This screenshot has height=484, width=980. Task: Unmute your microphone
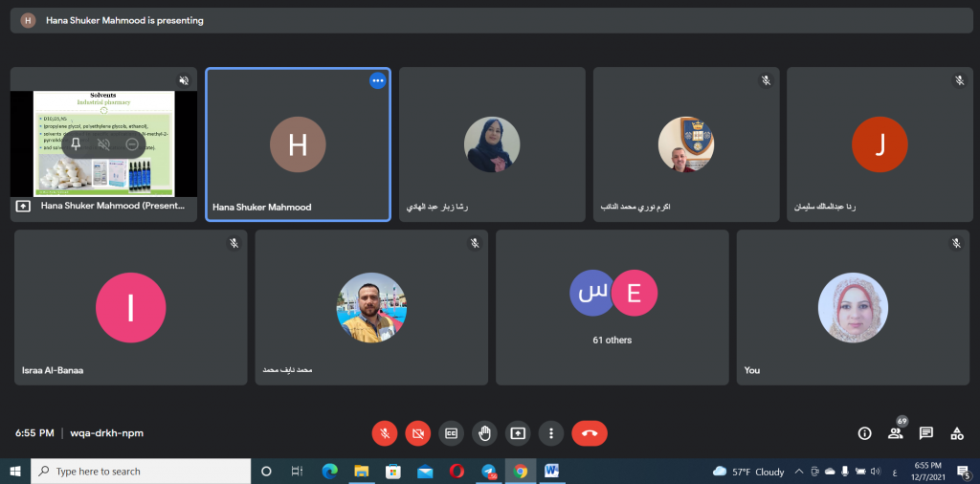(x=384, y=433)
